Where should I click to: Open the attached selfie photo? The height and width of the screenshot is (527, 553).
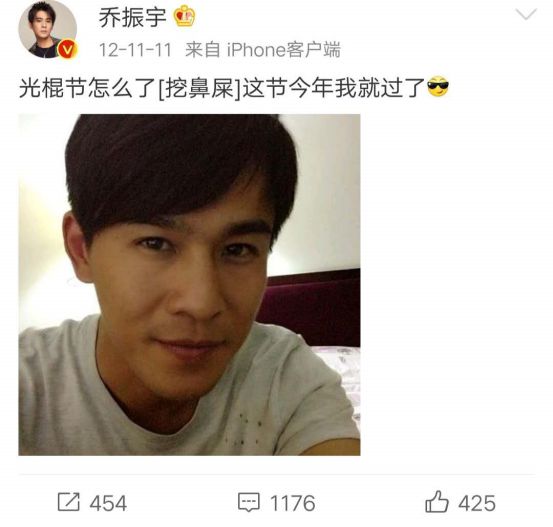(189, 285)
